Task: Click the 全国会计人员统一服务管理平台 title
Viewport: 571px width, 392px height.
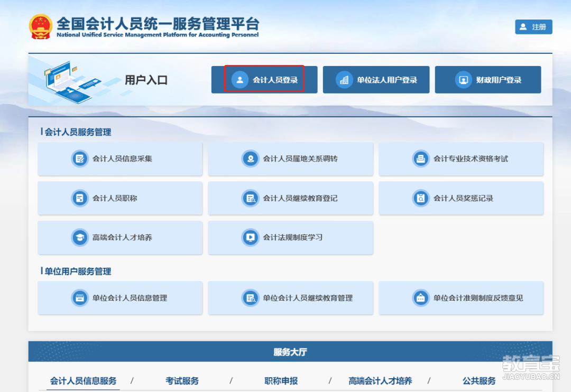Action: [158, 24]
